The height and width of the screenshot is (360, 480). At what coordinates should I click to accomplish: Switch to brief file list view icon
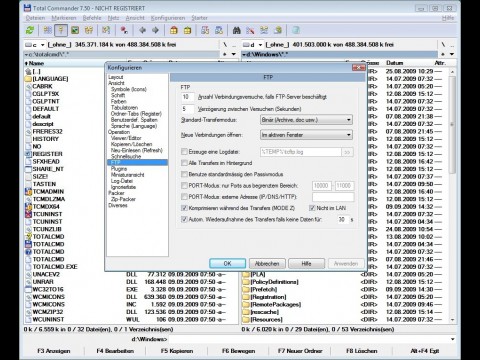[x=48, y=30]
